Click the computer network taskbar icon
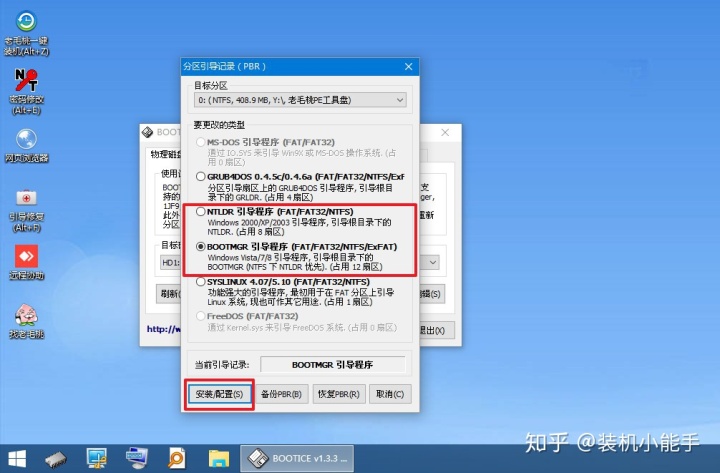 (136, 458)
